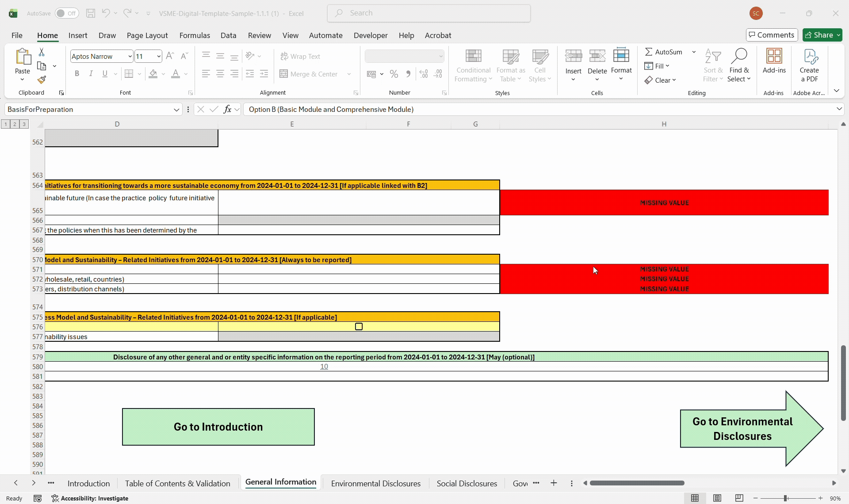Click the Align Left icon
Image resolution: width=849 pixels, height=504 pixels.
coord(206,74)
